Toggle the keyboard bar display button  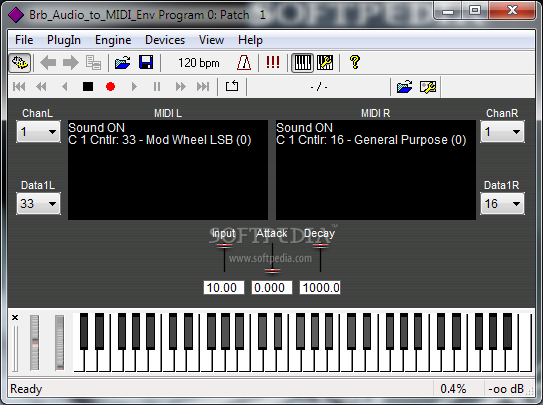[302, 63]
